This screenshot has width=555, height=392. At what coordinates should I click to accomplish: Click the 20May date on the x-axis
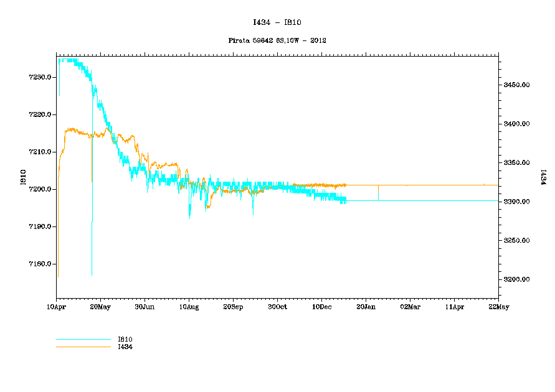click(100, 307)
